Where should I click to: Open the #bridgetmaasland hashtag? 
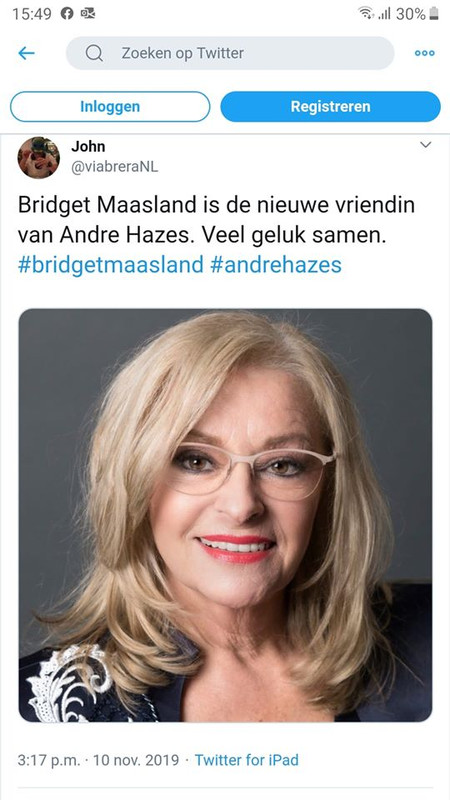111,265
